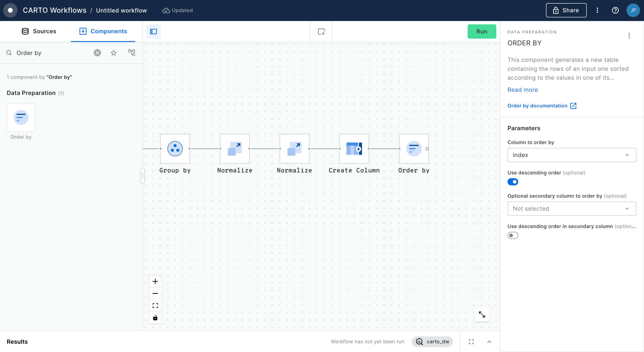Switch to the Sources tab

pos(39,31)
